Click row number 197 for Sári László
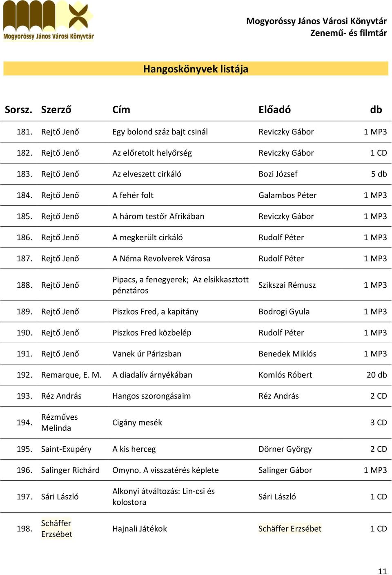 click(24, 497)
